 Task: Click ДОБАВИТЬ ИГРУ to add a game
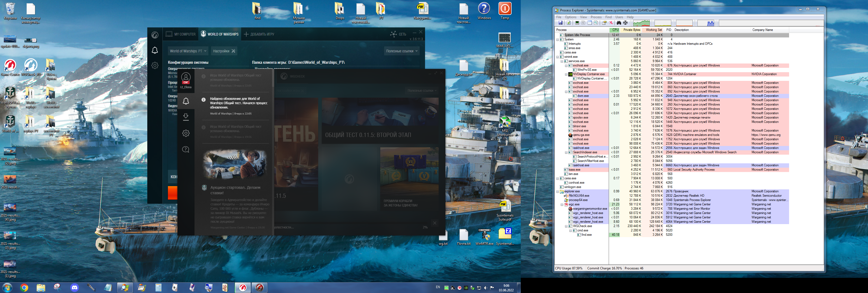pos(259,34)
